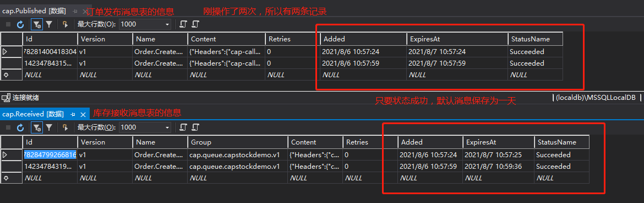Pin the cap.Received tab
Screen dimensions: 644x203
(x=73, y=114)
